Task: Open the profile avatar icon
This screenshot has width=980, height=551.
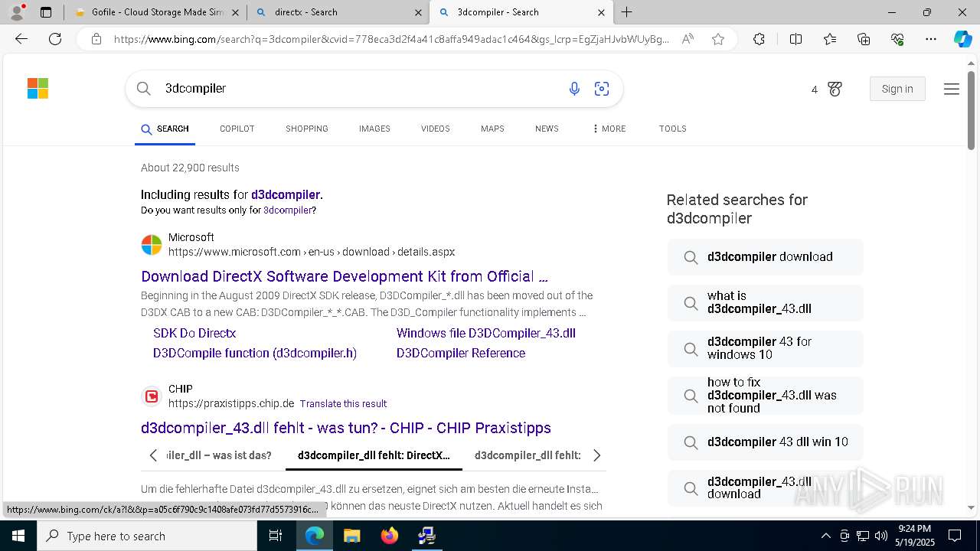Action: (x=17, y=12)
